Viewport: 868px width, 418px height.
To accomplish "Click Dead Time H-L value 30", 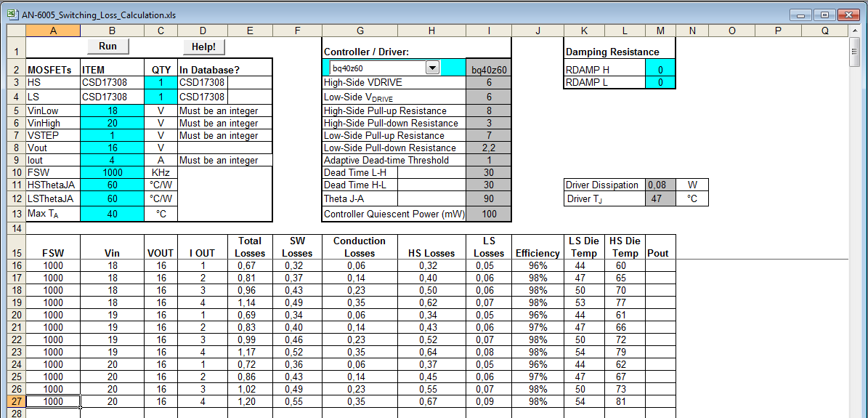I will pos(489,185).
